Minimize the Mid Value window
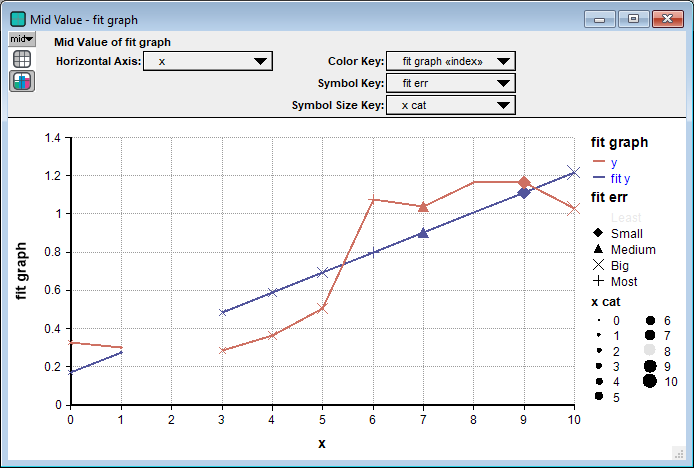 599,19
